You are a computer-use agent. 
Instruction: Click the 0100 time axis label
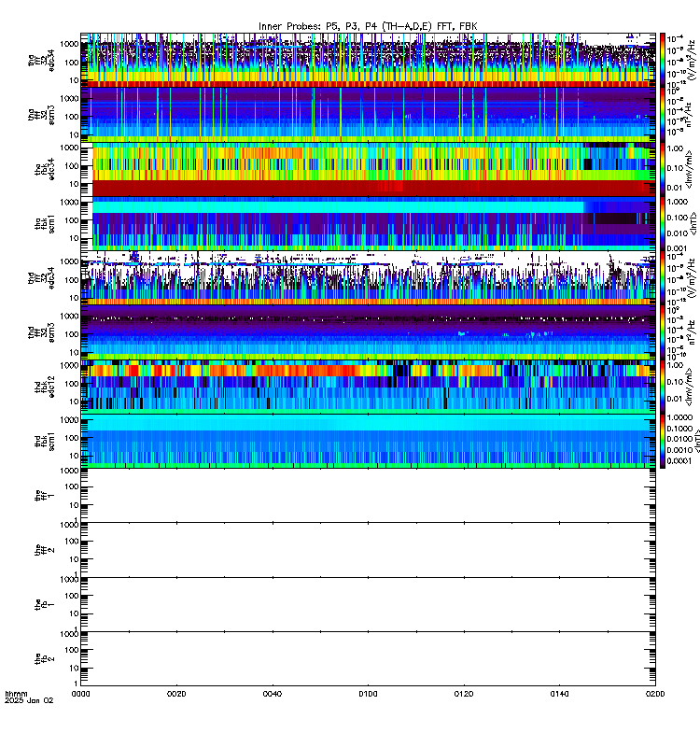[x=368, y=694]
